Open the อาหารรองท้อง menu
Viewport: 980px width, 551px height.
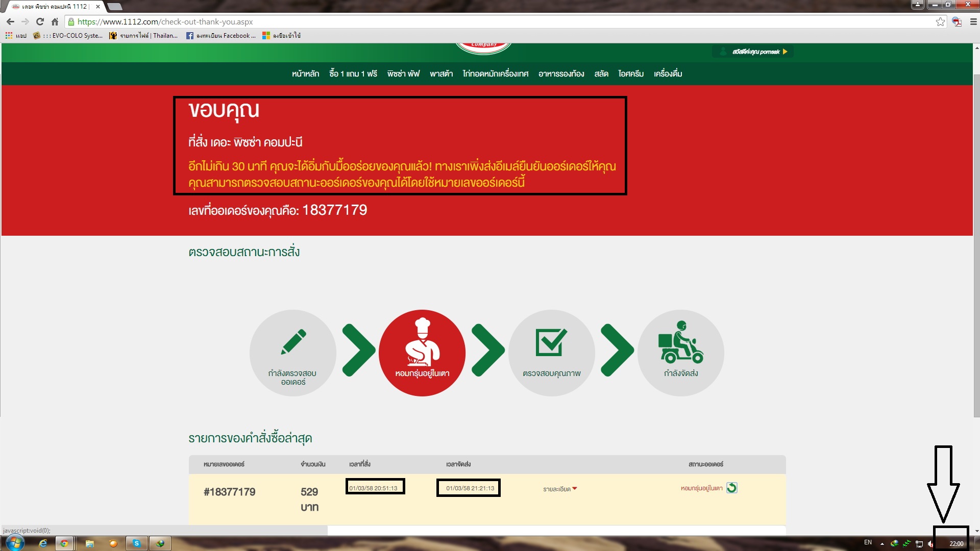click(x=561, y=74)
